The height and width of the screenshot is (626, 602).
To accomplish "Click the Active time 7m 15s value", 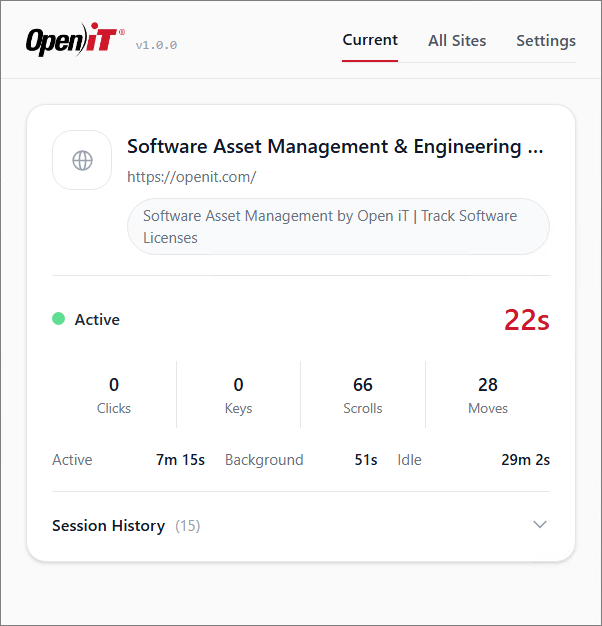I will coord(180,460).
